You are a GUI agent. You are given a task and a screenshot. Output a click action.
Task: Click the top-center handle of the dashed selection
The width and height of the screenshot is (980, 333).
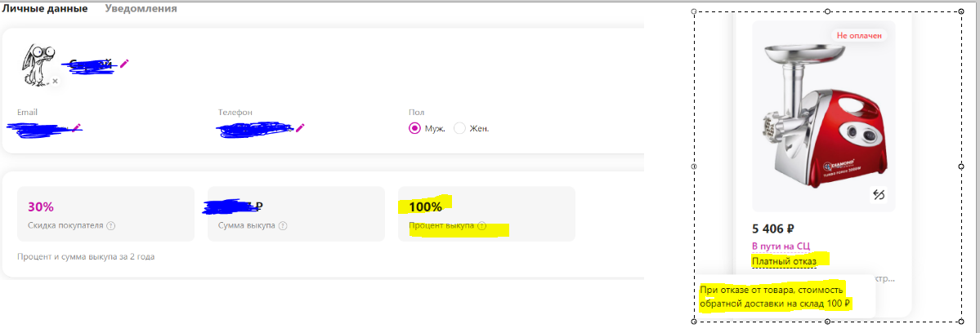pyautogui.click(x=827, y=11)
